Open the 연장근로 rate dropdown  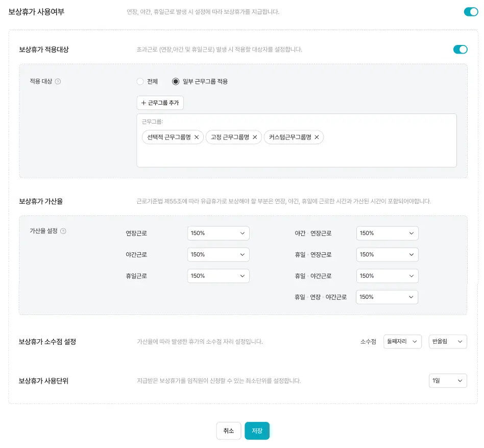click(x=218, y=233)
